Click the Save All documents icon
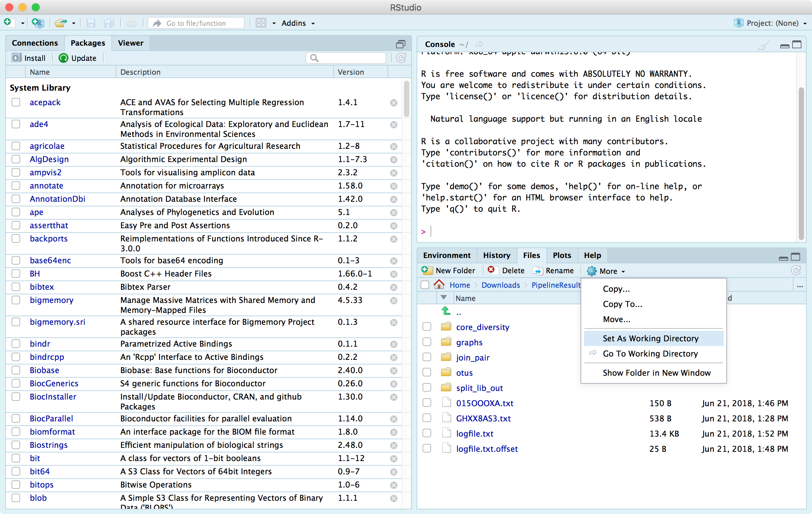812x514 pixels. tap(108, 23)
